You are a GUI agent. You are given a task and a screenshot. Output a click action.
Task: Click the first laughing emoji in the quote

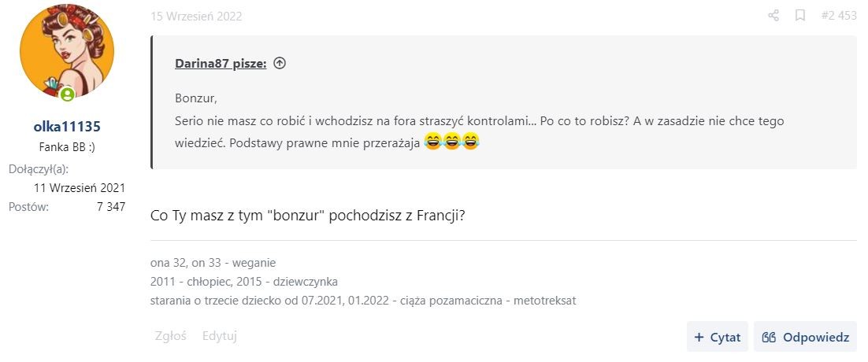point(432,142)
